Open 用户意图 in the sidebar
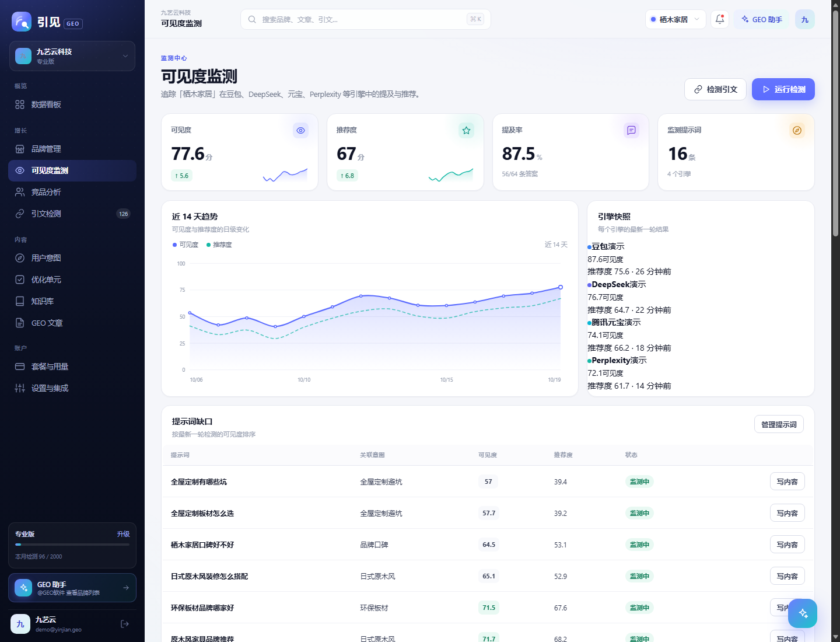840x642 pixels. click(72, 258)
